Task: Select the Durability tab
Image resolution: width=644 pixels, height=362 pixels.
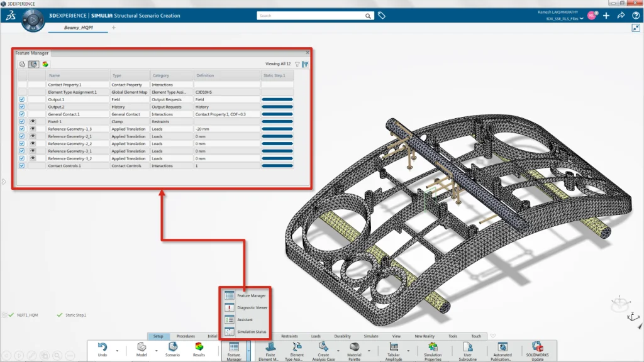Action: click(x=342, y=336)
